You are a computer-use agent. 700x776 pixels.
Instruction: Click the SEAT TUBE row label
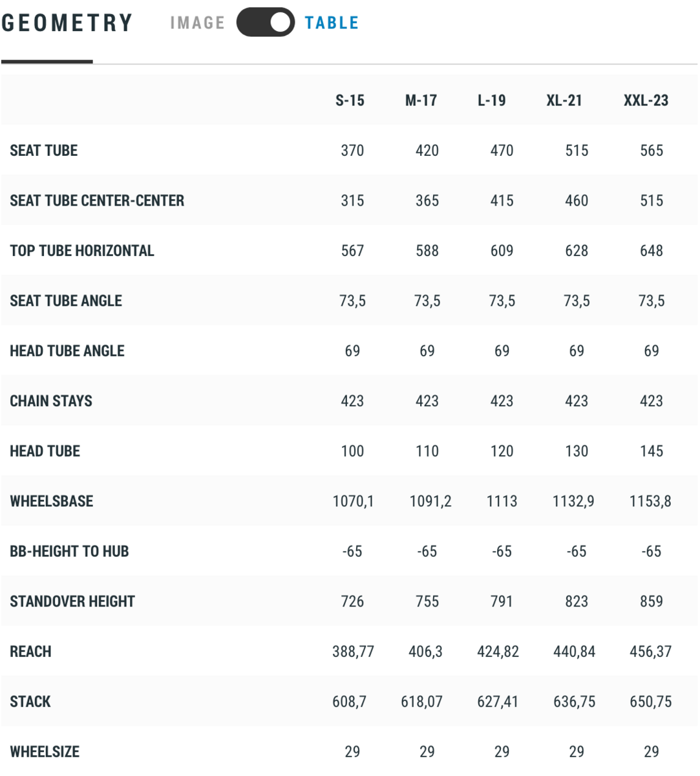pos(44,151)
